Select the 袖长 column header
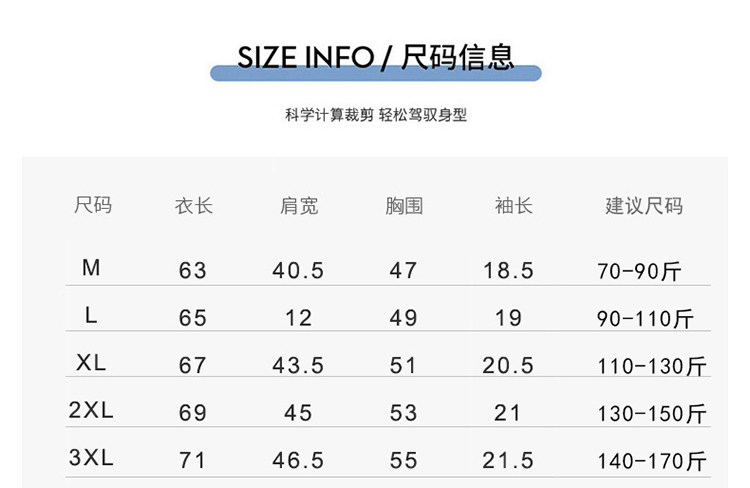Screen dimensions: 750x488 (513, 206)
